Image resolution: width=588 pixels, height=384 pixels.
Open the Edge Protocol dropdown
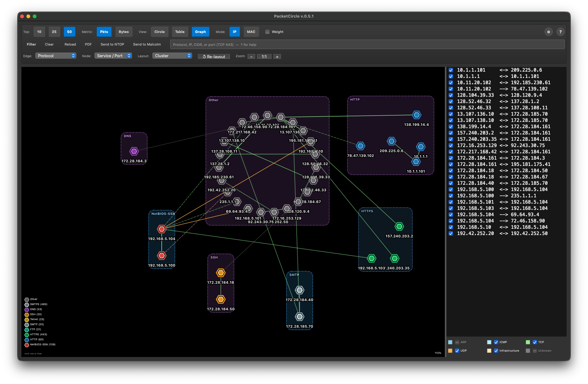[x=56, y=56]
